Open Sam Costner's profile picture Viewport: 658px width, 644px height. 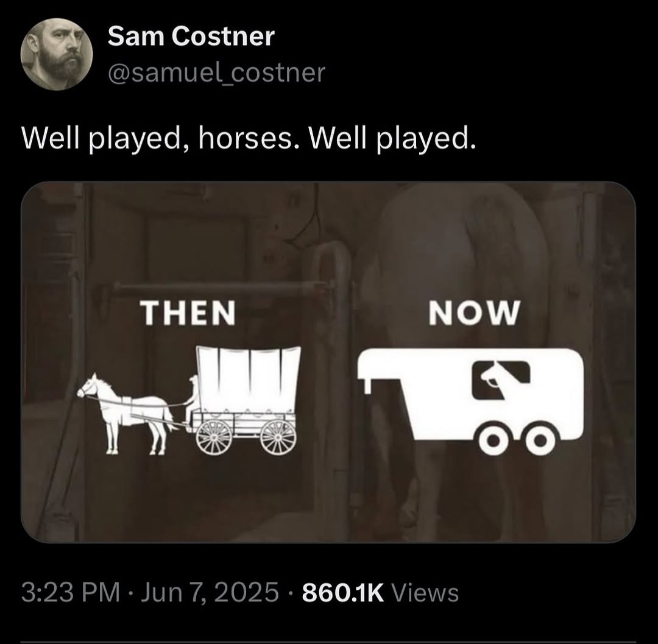pyautogui.click(x=57, y=55)
